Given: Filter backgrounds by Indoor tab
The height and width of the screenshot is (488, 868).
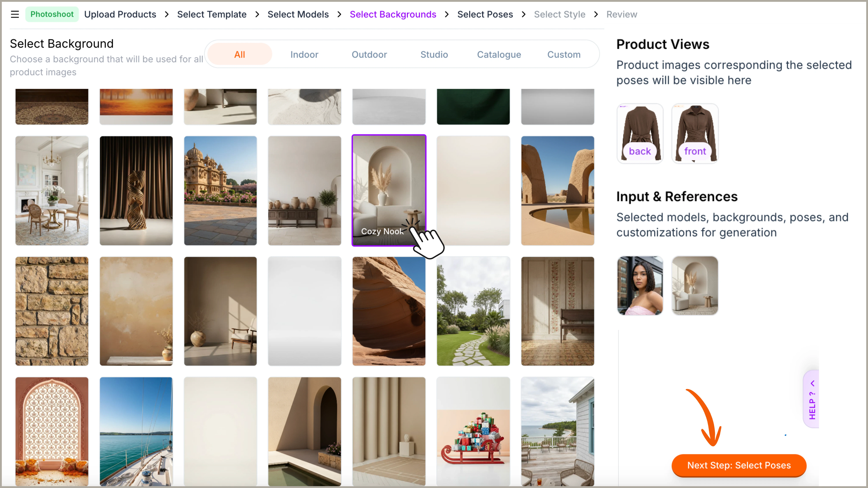Looking at the screenshot, I should [304, 54].
